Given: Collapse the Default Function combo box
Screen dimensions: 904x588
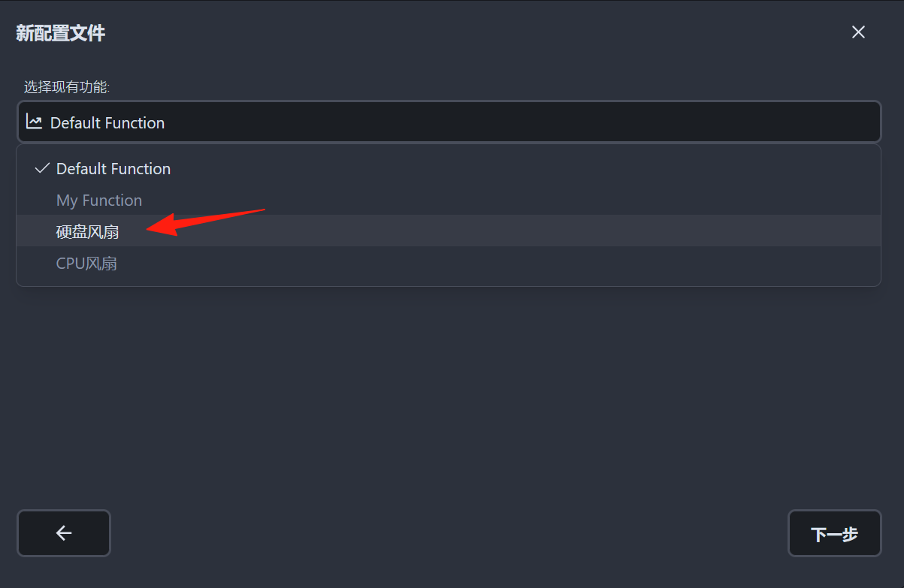Looking at the screenshot, I should pyautogui.click(x=449, y=122).
